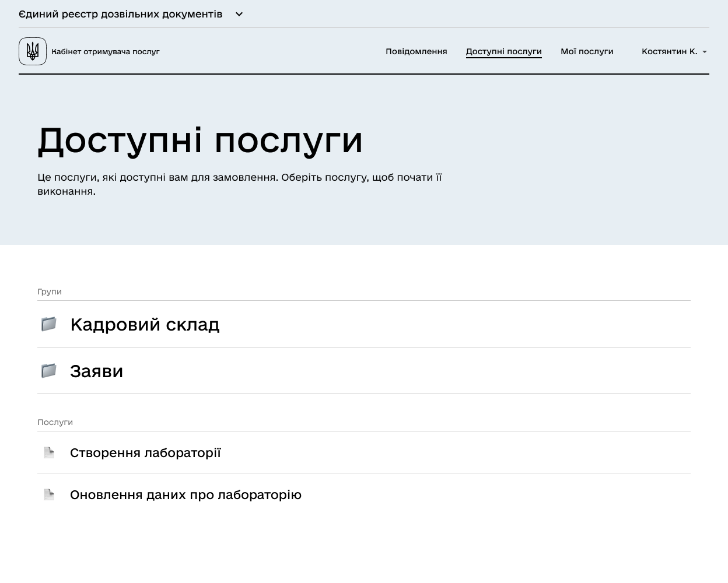Viewport: 728px width, 583px height.
Task: Click the Кабінет отримувача послуг header link
Action: click(106, 51)
